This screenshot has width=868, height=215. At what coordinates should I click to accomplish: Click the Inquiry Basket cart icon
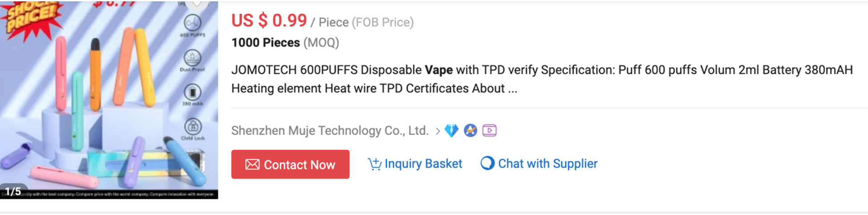(x=374, y=164)
